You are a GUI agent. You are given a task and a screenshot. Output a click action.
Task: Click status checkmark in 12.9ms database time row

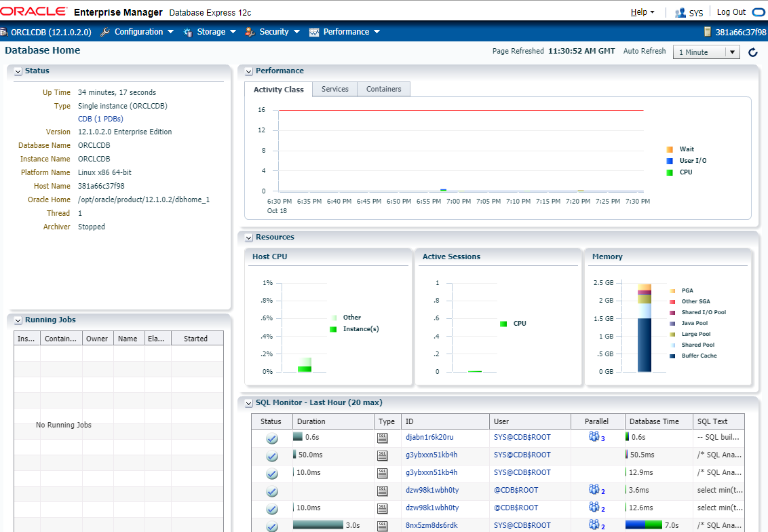pos(272,474)
